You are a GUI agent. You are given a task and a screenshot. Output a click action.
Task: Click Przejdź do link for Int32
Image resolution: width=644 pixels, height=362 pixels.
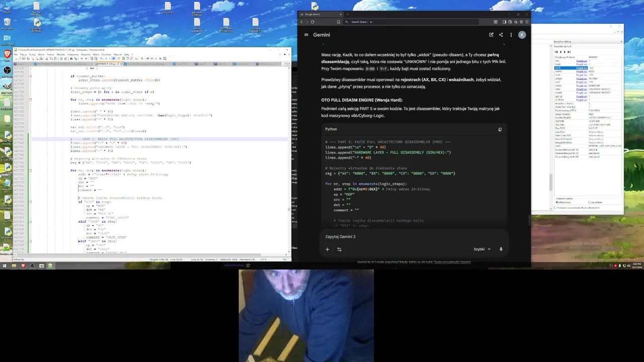582,82
